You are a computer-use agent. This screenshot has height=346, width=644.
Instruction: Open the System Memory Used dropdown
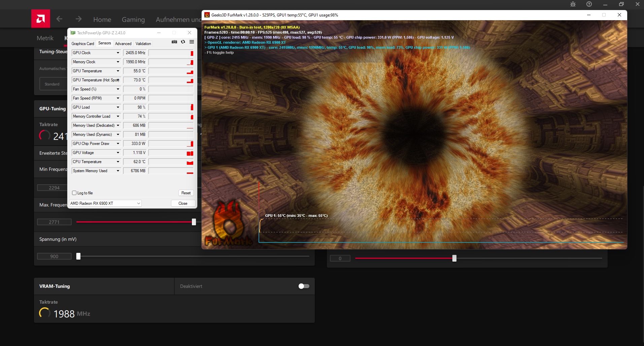pyautogui.click(x=118, y=171)
